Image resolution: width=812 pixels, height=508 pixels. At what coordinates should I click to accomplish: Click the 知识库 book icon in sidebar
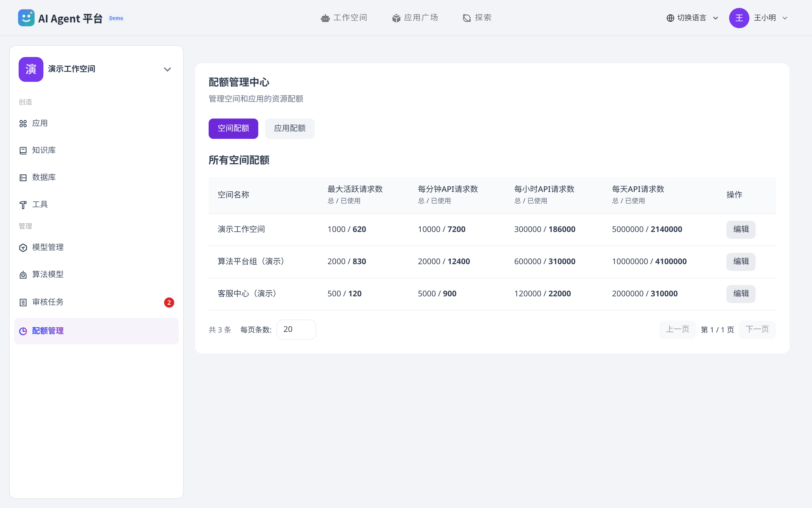[x=23, y=150]
